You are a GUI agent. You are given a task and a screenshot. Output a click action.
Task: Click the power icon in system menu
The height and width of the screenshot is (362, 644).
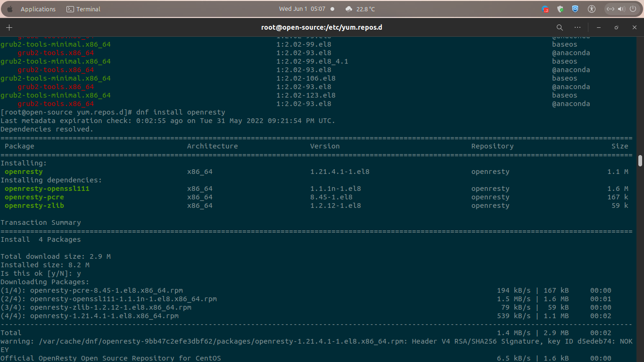[633, 9]
